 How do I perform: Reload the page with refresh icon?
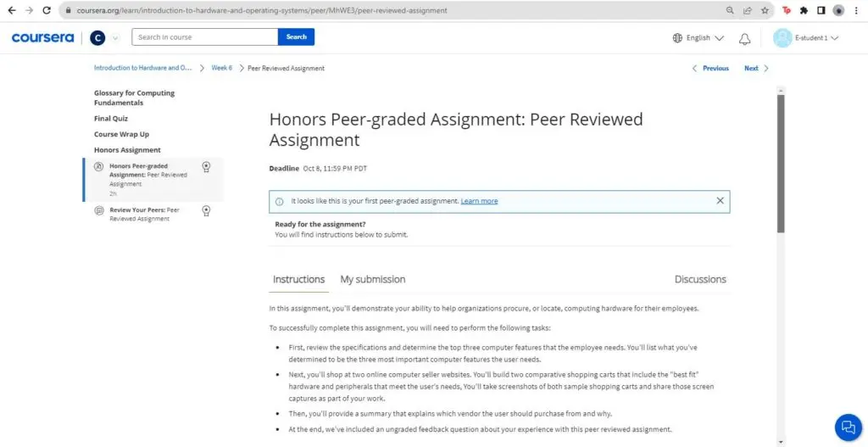tap(47, 10)
